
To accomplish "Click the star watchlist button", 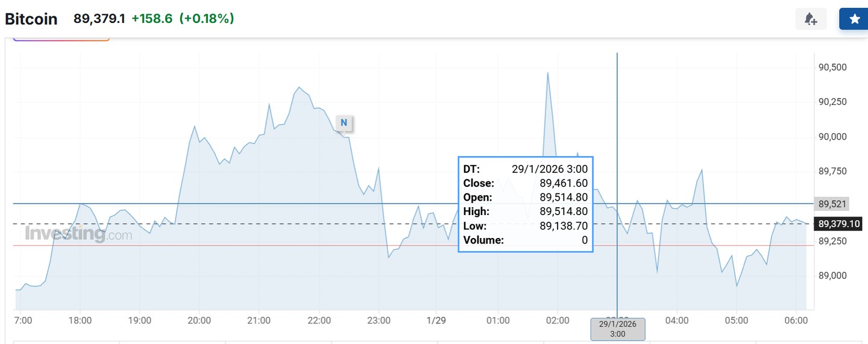I will coord(854,19).
